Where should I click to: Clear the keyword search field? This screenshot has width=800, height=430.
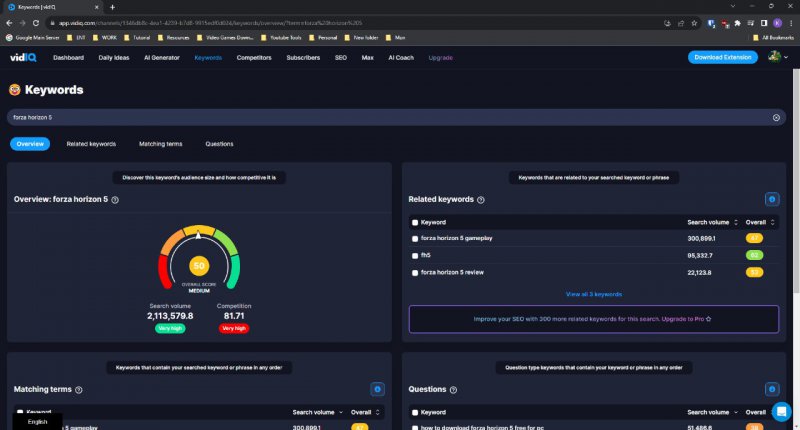pyautogui.click(x=776, y=117)
